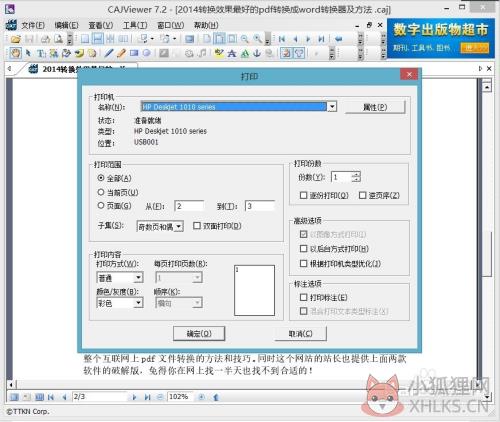Open the 打印方式(W) dropdown

tap(138, 277)
